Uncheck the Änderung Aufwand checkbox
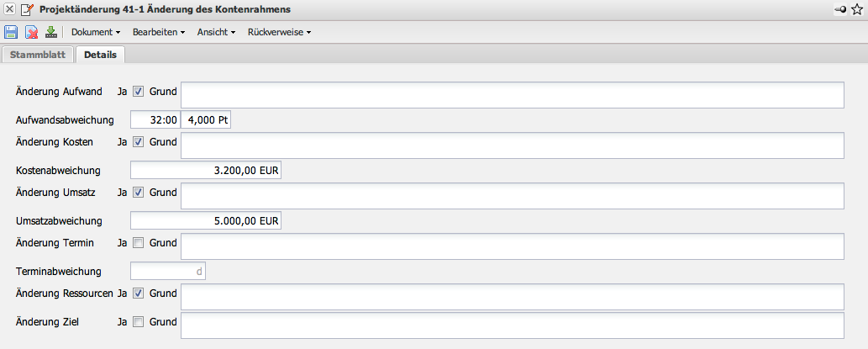Screen dimensions: 868x349 139,92
